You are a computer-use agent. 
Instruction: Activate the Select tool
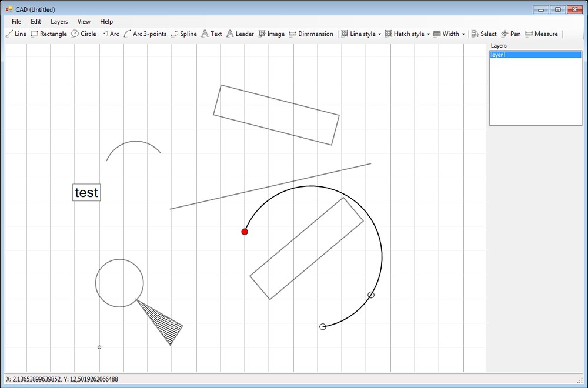pyautogui.click(x=484, y=34)
